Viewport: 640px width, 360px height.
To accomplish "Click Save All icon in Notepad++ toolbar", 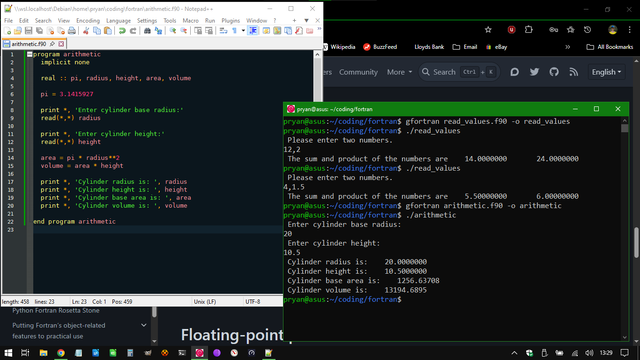I will [x=39, y=31].
